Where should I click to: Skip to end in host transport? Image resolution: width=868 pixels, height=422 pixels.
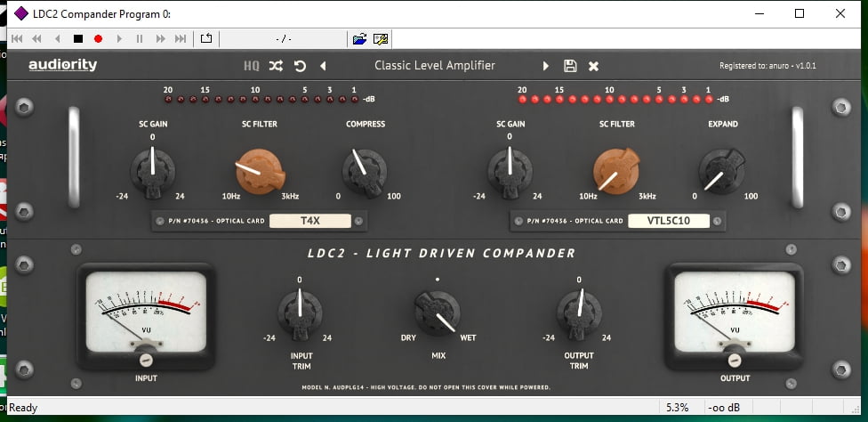(181, 39)
